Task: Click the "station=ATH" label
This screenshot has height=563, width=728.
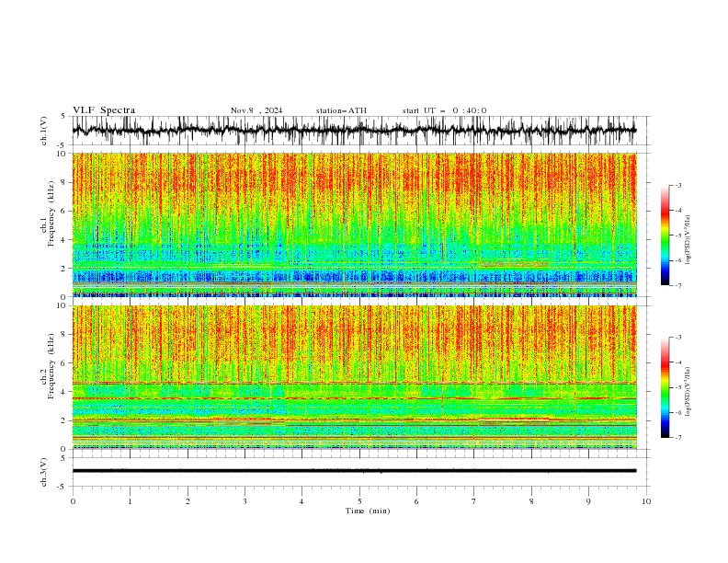Action: click(x=341, y=110)
